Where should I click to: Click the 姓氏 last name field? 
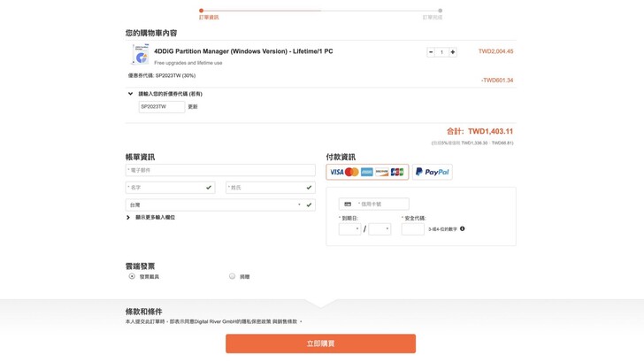point(271,188)
